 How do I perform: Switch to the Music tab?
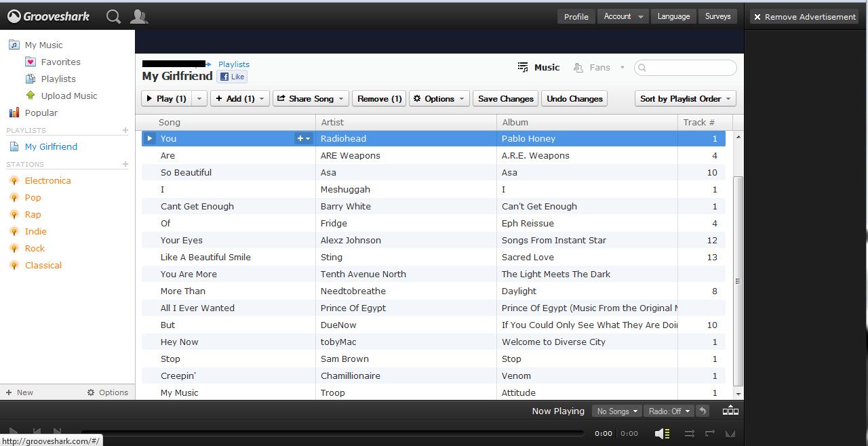point(539,67)
